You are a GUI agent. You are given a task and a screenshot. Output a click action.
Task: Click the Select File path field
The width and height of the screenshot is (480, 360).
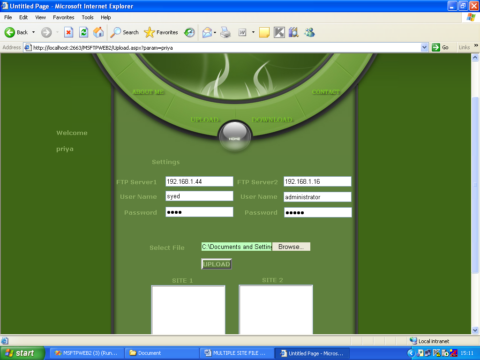click(x=236, y=247)
